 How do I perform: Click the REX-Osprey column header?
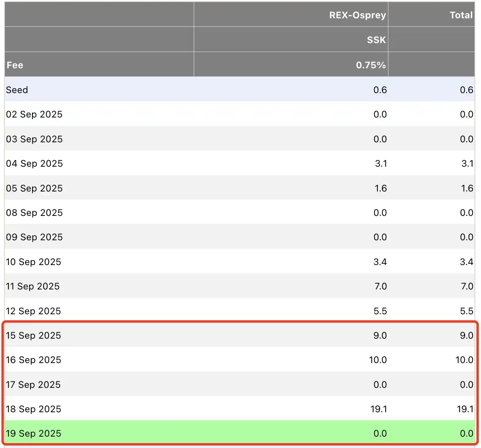[x=357, y=15]
